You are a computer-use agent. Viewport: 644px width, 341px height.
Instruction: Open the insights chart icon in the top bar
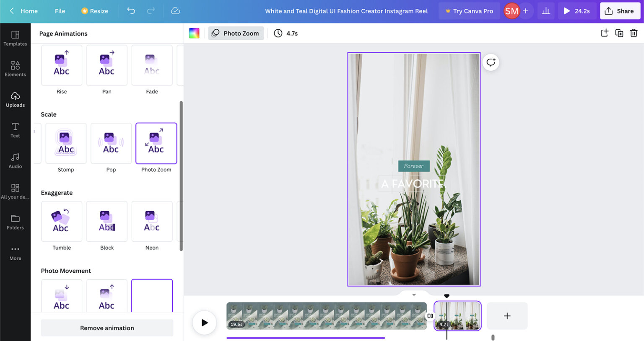(x=546, y=11)
